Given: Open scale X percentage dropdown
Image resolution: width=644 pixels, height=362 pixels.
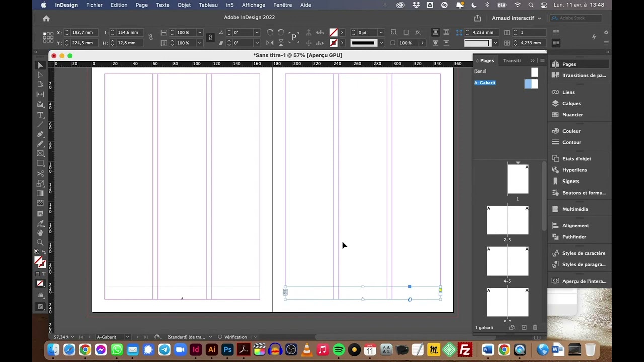Looking at the screenshot, I should coord(200,32).
